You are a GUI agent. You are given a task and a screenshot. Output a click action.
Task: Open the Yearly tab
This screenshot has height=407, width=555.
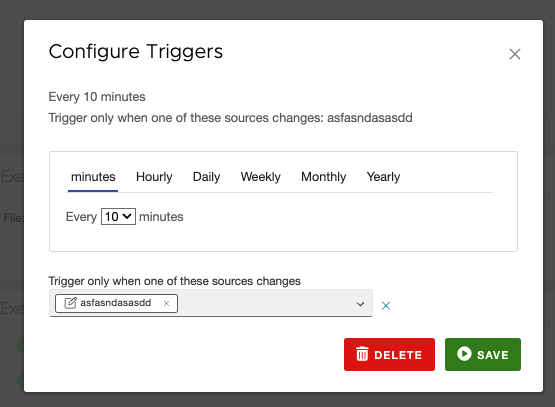pyautogui.click(x=383, y=177)
